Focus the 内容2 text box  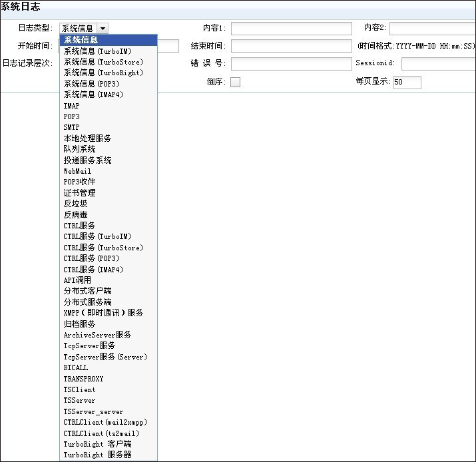(x=432, y=29)
